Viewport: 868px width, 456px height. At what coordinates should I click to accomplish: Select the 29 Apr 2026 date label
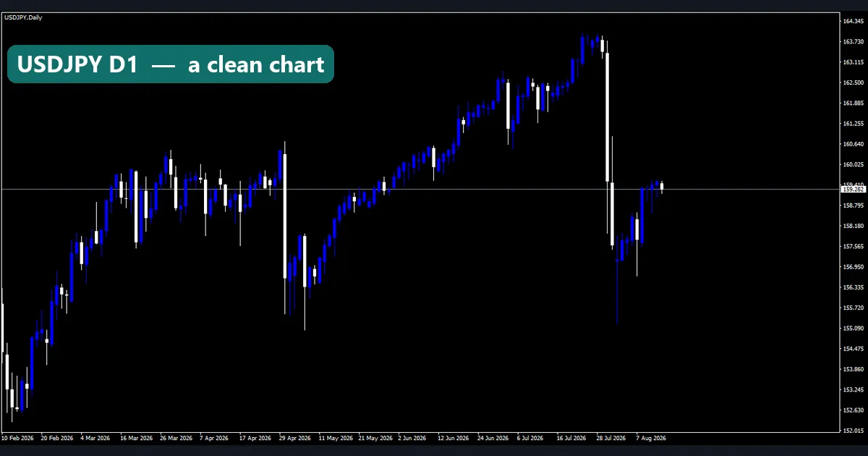pyautogui.click(x=295, y=438)
